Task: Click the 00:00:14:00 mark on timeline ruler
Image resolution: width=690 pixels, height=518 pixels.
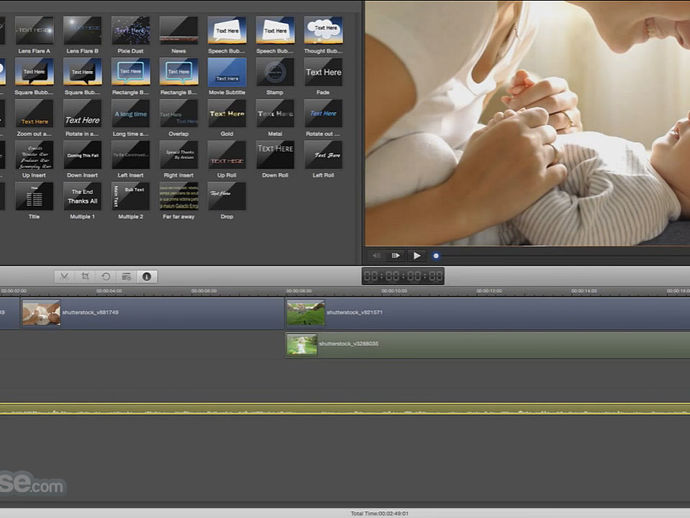Action: click(584, 291)
